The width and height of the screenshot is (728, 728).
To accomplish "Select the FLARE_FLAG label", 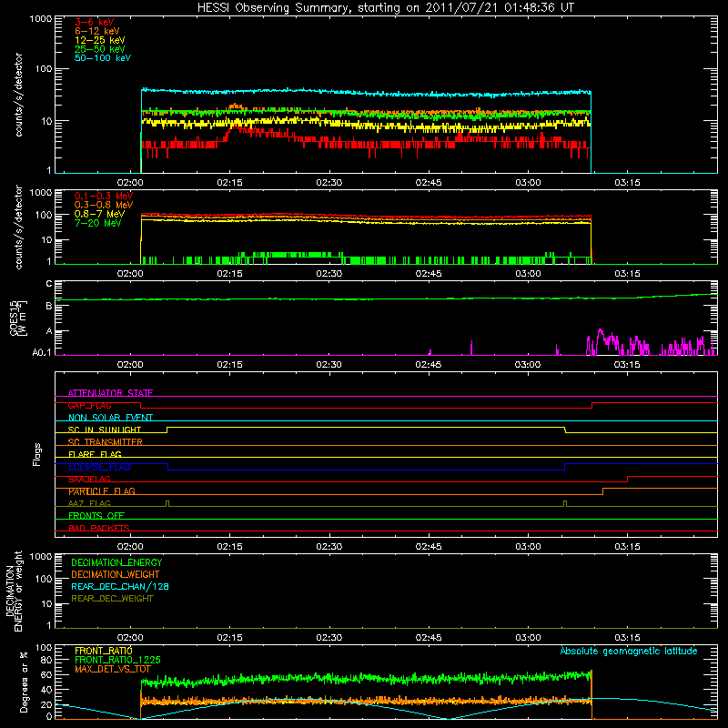I will pos(95,454).
